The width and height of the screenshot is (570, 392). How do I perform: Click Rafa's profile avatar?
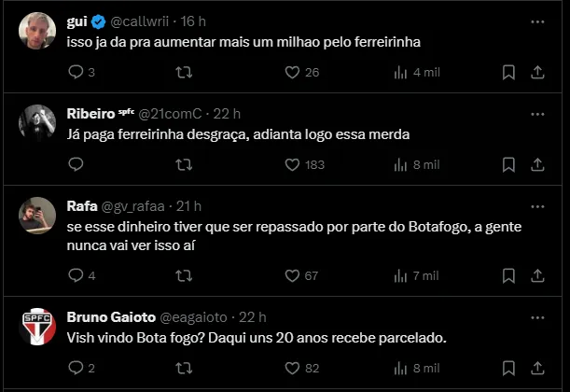click(35, 216)
